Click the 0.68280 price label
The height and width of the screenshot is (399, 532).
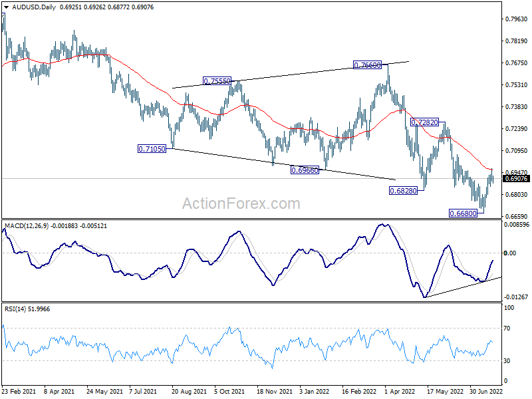[403, 191]
